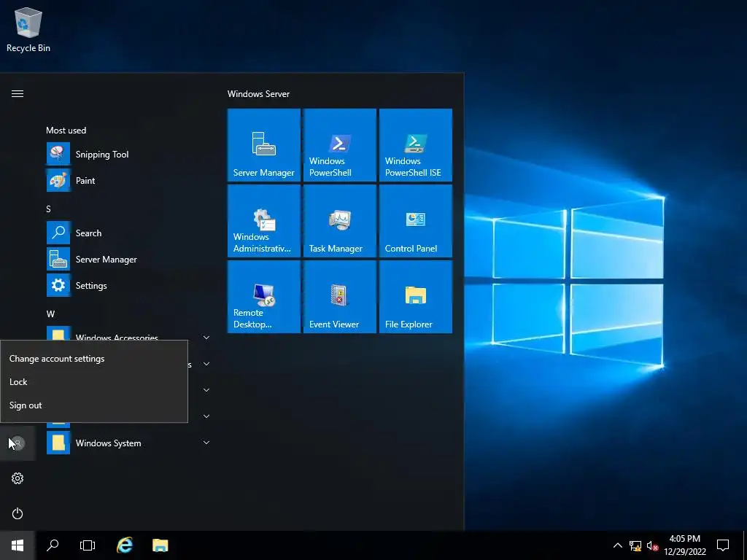Choose Lock from the account menu
This screenshot has width=747, height=560.
coord(94,382)
